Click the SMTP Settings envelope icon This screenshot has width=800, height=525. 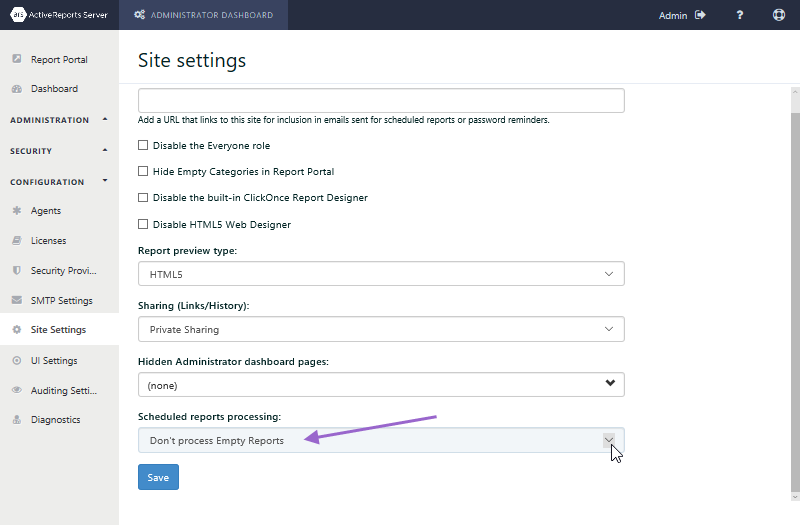pos(17,300)
